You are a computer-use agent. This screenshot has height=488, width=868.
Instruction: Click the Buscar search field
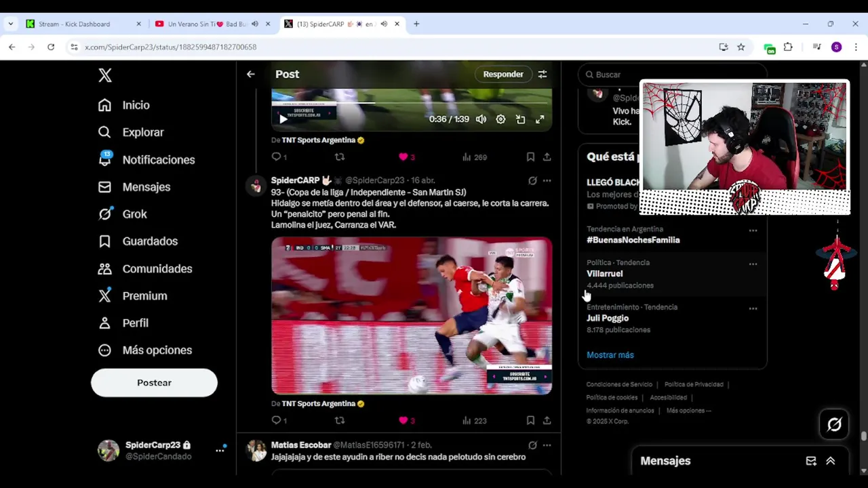672,75
